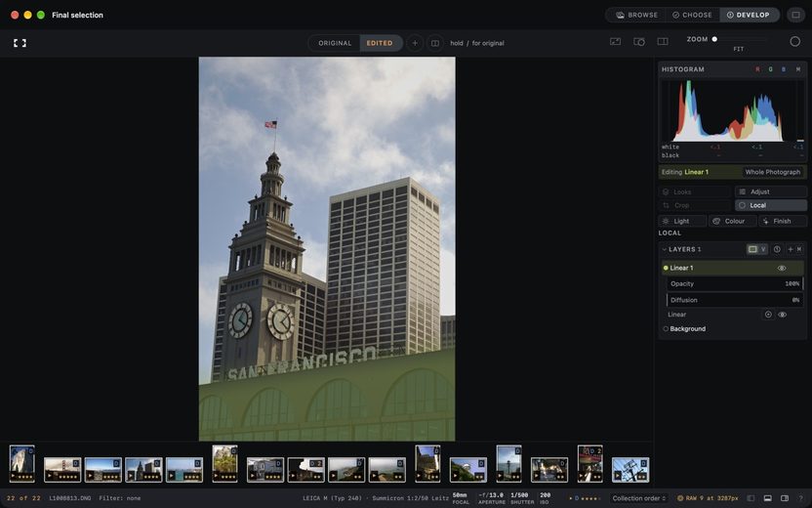Click Whole Photograph button

coord(773,172)
